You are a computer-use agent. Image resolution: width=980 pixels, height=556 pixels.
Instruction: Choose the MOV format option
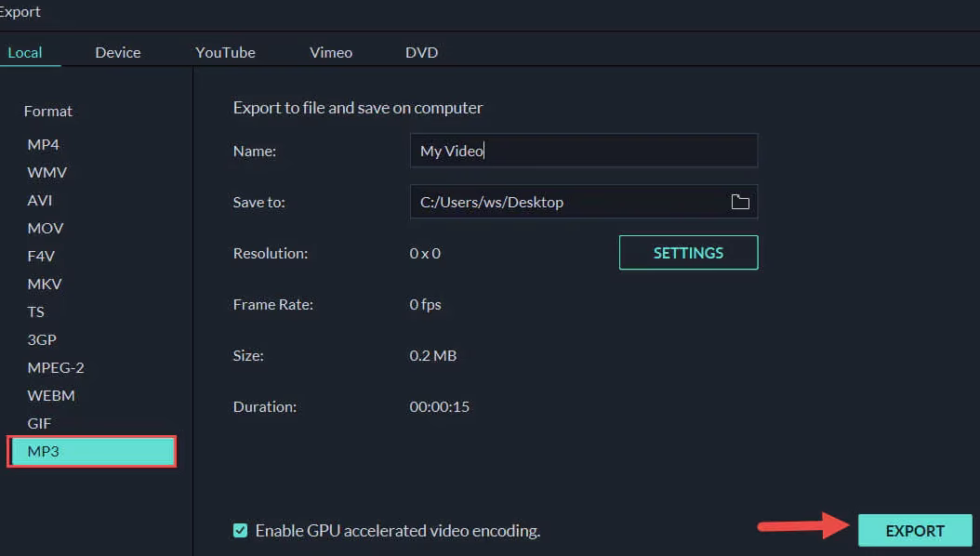tap(46, 228)
